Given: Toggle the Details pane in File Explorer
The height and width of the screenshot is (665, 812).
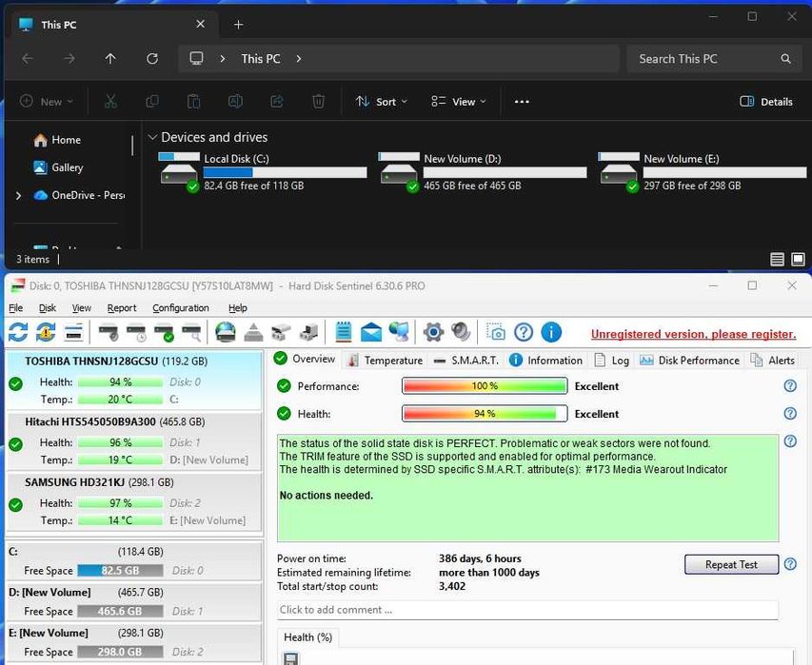Looking at the screenshot, I should 766,102.
